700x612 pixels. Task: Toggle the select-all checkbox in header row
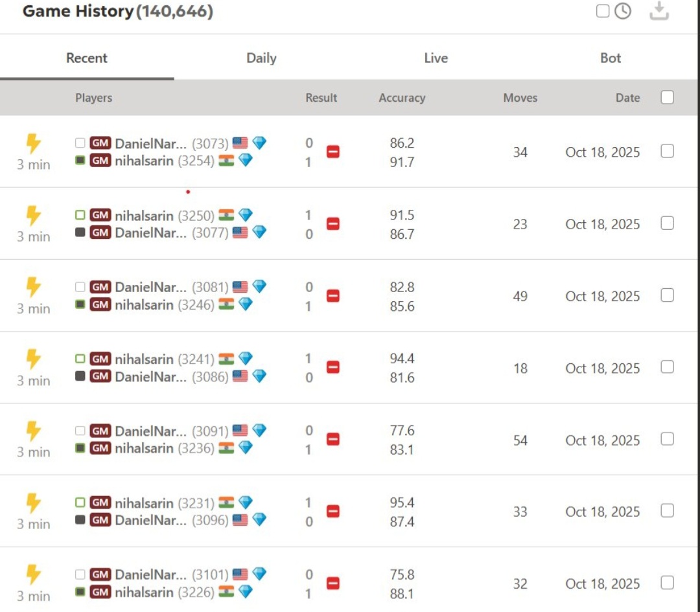tap(667, 97)
